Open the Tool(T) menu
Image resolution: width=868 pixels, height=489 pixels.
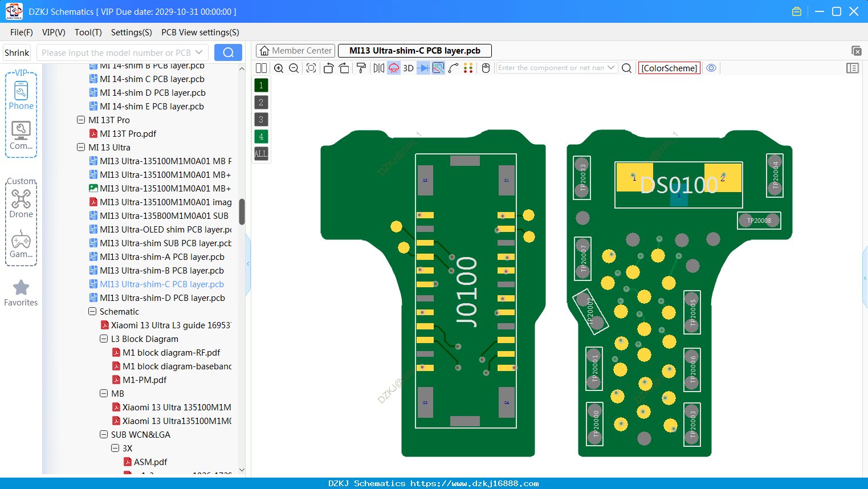[x=88, y=32]
